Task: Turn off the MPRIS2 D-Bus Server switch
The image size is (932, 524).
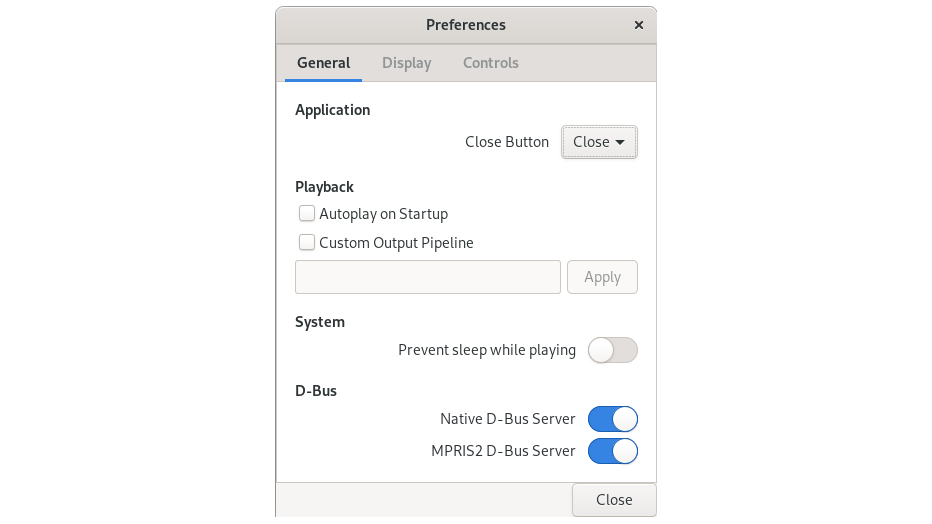Action: click(x=612, y=451)
